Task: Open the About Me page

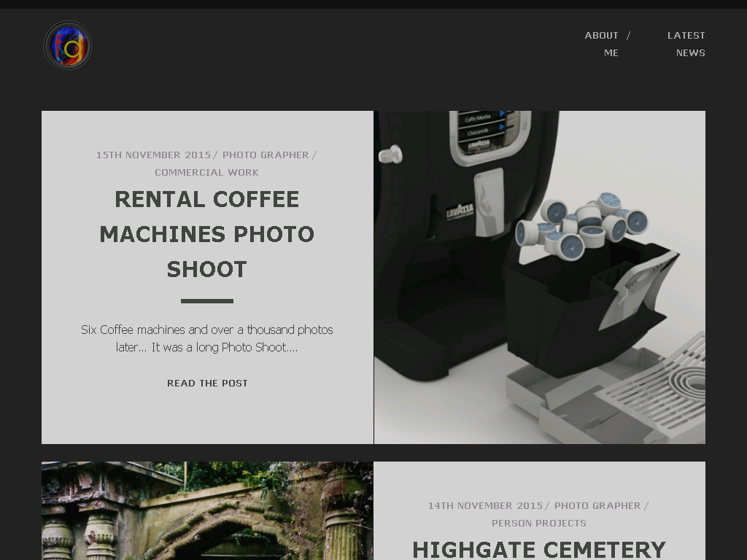Action: click(x=602, y=44)
